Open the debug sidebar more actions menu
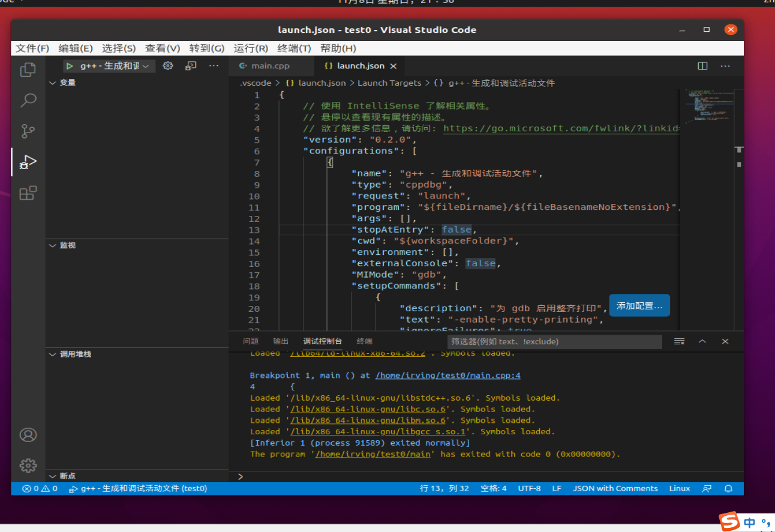 tap(214, 66)
